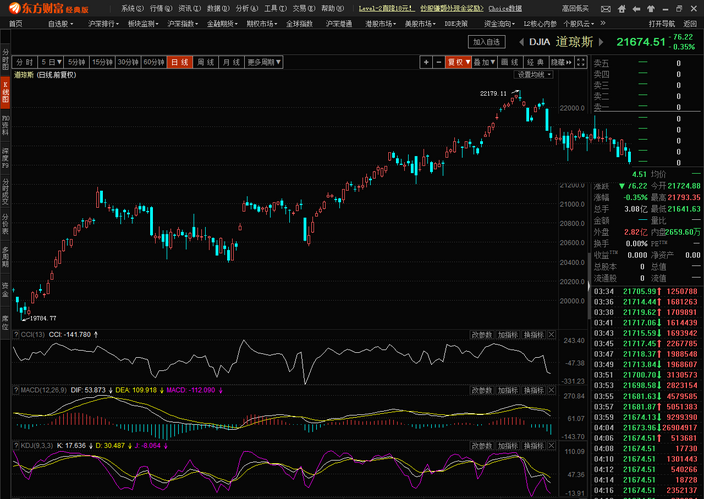
Task: Open the 5日 dropdown
Action: 51,62
